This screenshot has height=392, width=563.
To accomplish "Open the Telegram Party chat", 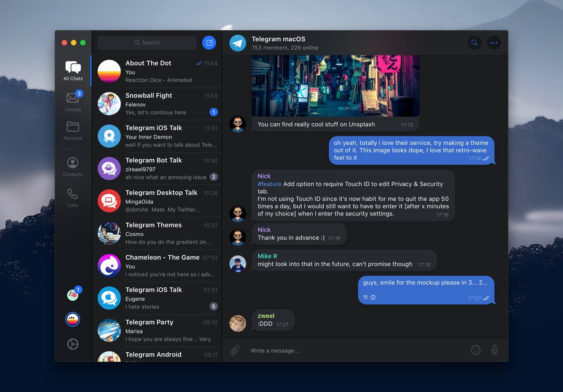I will pos(157,330).
